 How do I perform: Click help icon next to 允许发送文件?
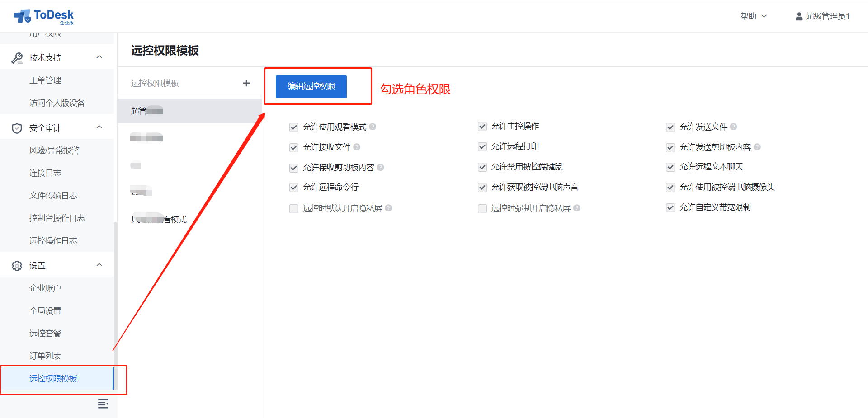point(733,127)
